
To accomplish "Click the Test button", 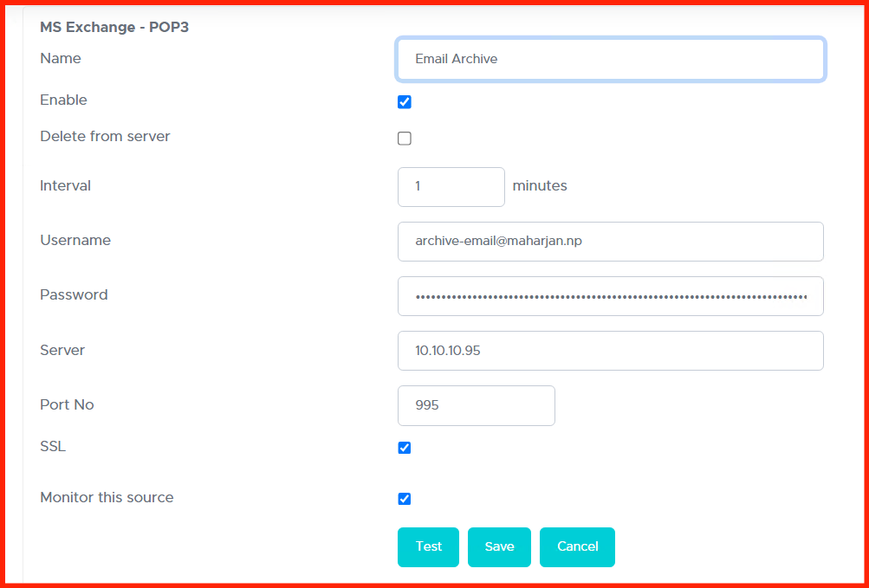I will [x=428, y=547].
